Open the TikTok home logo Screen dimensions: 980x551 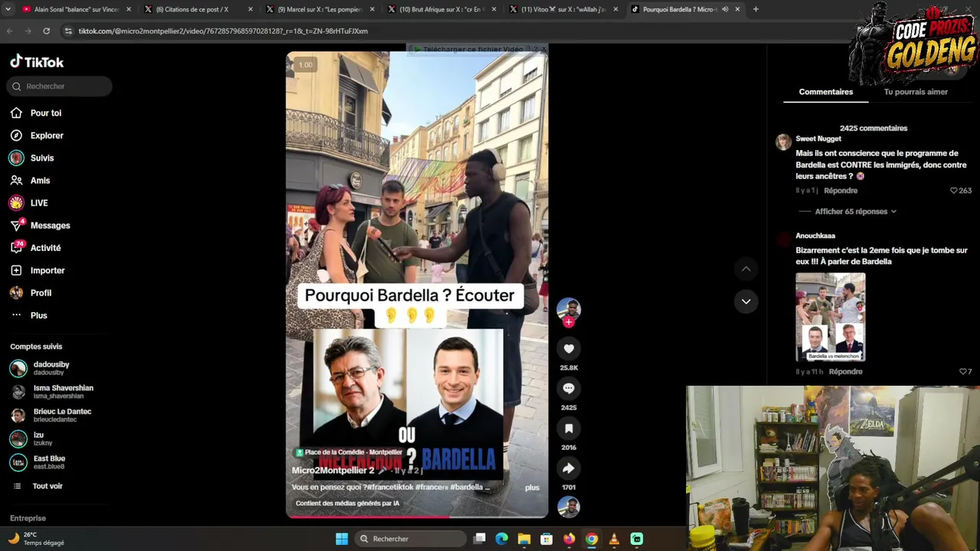[37, 62]
